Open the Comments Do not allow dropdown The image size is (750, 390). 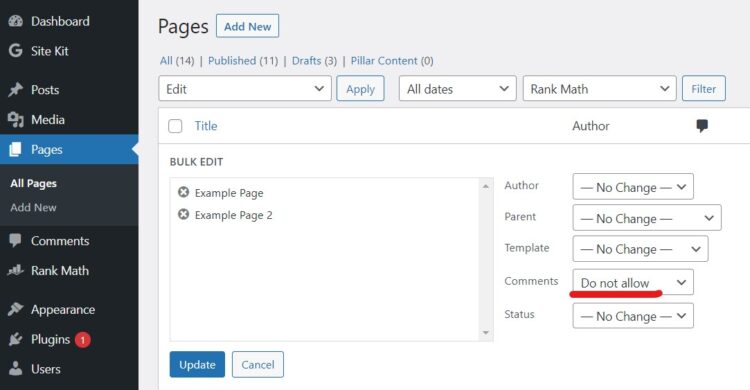[633, 282]
